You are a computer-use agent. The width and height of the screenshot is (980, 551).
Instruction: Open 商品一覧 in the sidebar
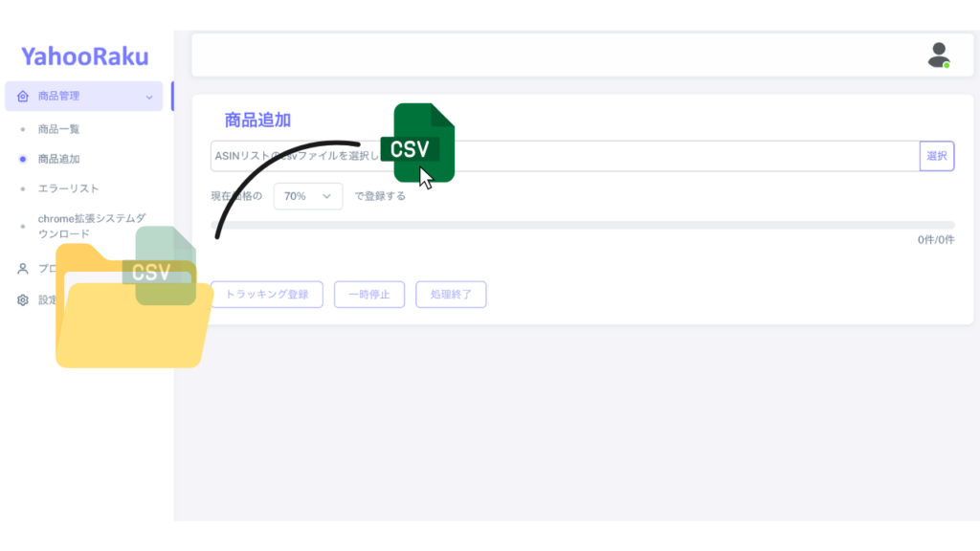point(58,129)
